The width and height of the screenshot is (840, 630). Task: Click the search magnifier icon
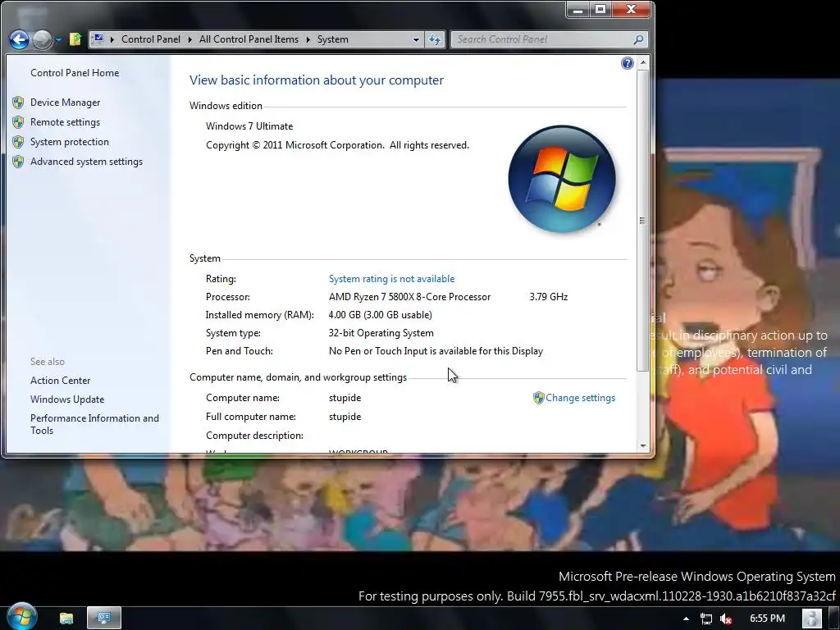[638, 39]
